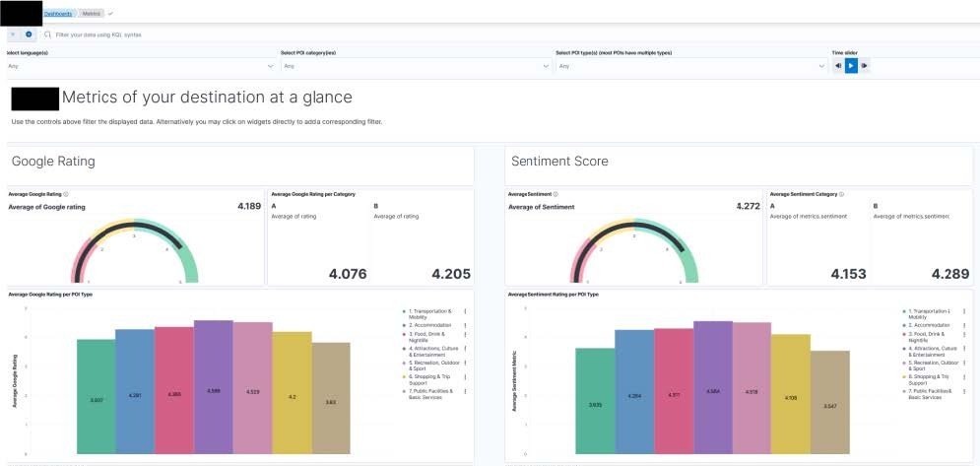Click info icon beside Average Sentiment title
The width and height of the screenshot is (980, 466).
[555, 194]
